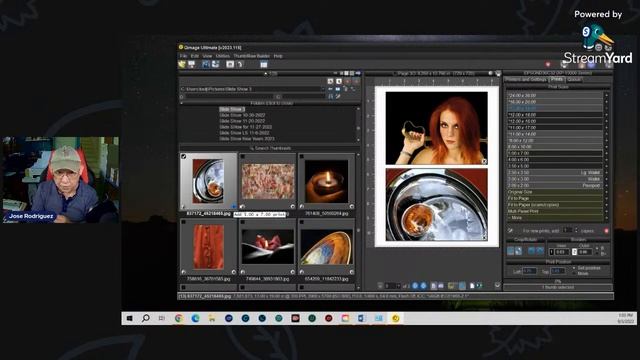Tick checkbox on red fabric thumbnail

(183, 222)
